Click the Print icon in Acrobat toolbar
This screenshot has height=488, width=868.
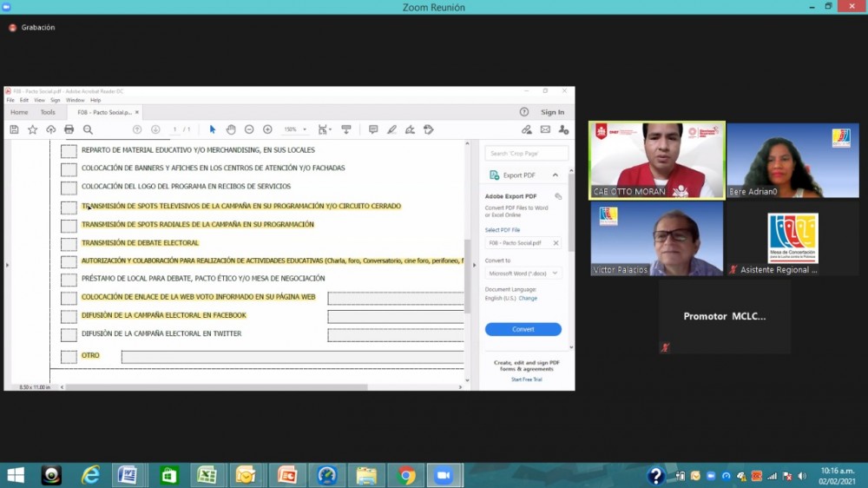click(69, 129)
